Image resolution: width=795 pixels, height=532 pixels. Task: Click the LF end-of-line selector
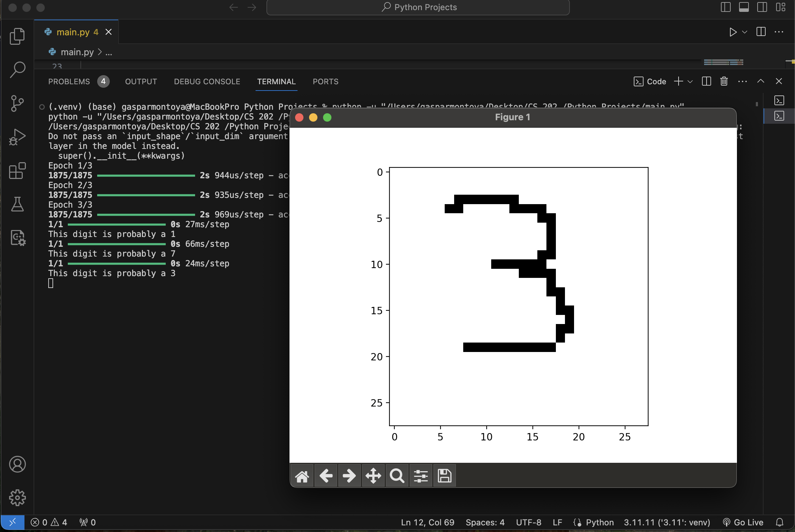click(x=557, y=522)
